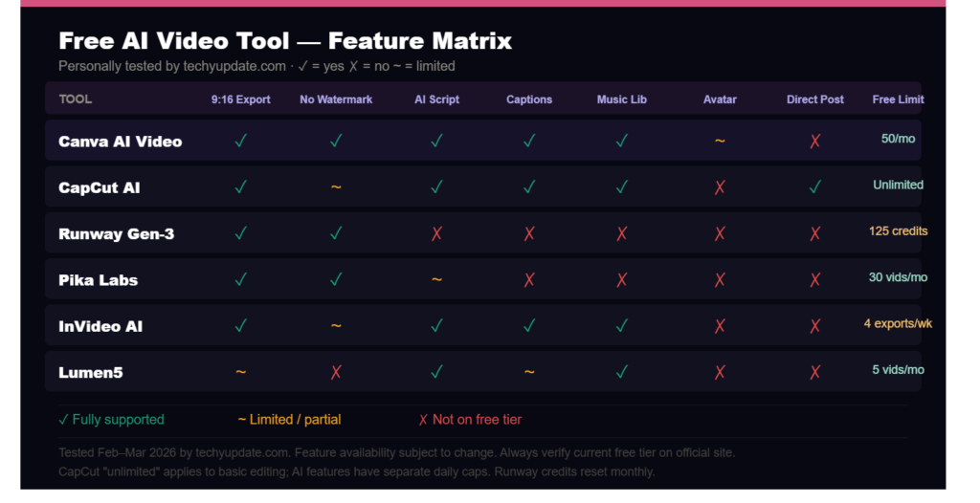Screen dimensions: 980x503
Task: Click the CapCut AI Avatar X mark
Action: click(720, 187)
